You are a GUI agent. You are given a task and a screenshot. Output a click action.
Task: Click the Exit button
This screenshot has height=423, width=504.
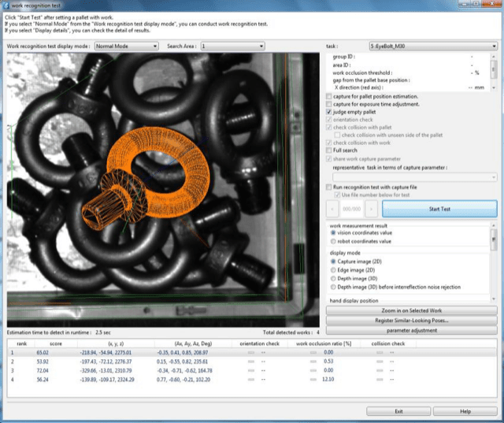pos(398,411)
